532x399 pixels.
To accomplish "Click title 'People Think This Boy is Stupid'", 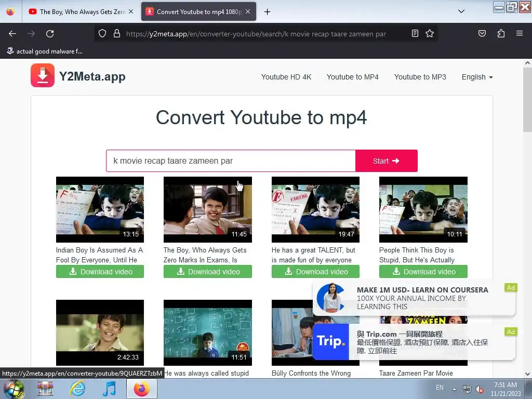I will (417, 255).
